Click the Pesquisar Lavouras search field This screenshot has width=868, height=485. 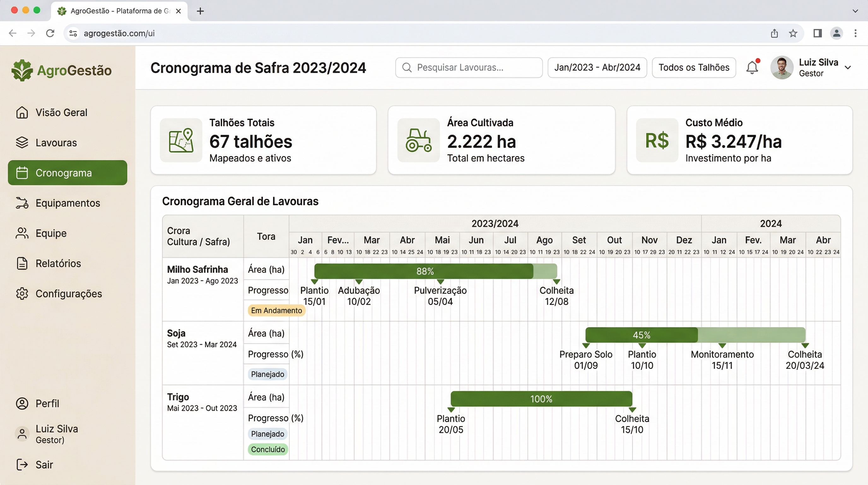[469, 68]
